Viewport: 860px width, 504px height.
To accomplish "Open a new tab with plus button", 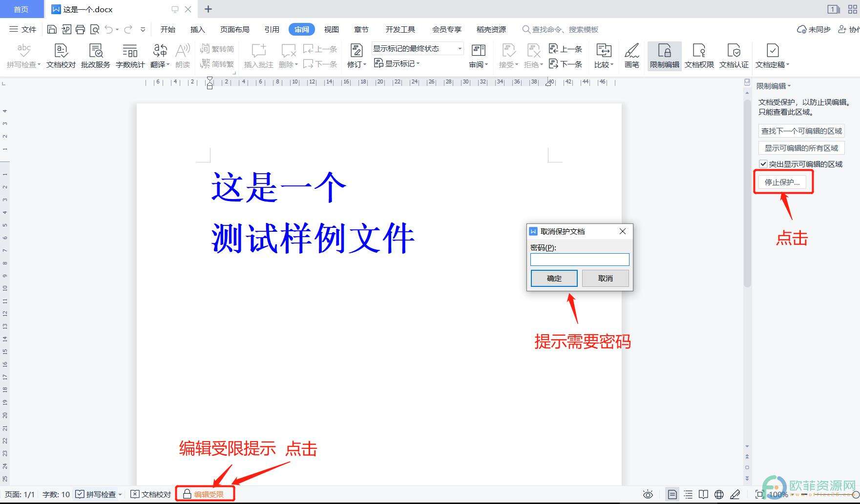I will point(208,9).
